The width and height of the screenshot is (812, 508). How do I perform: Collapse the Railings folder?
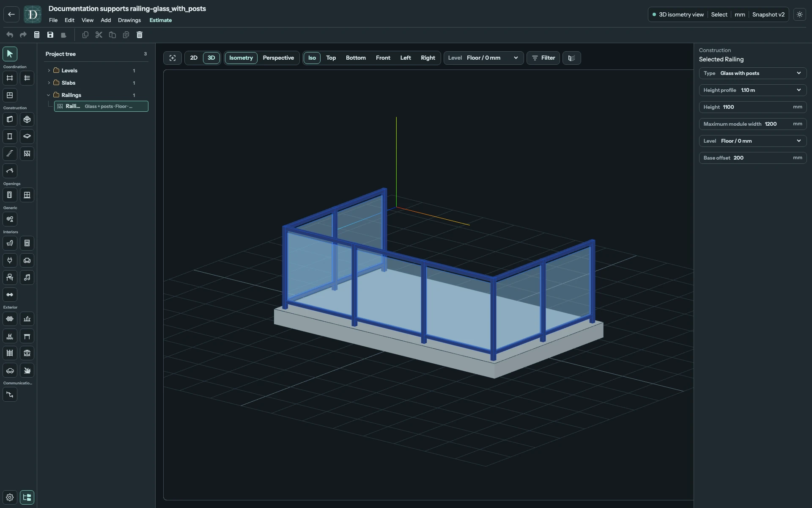(x=49, y=95)
